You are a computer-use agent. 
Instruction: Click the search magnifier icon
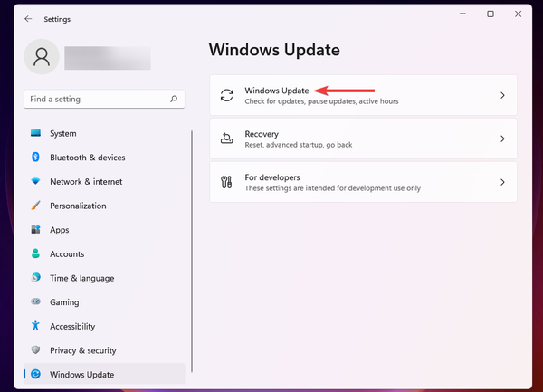(x=174, y=98)
